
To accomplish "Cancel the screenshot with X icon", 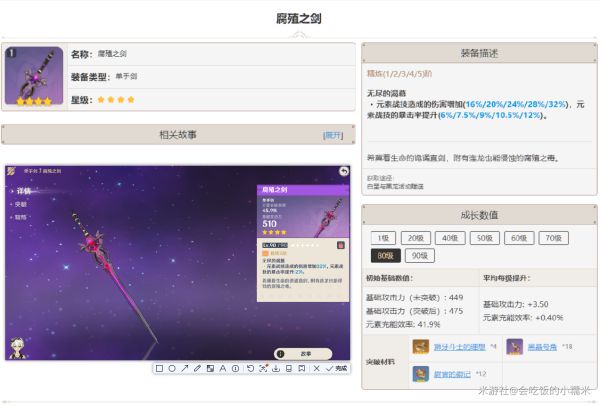I will click(316, 369).
